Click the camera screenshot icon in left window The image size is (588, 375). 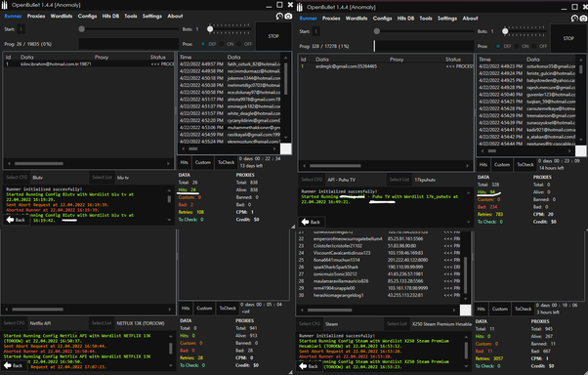click(288, 17)
